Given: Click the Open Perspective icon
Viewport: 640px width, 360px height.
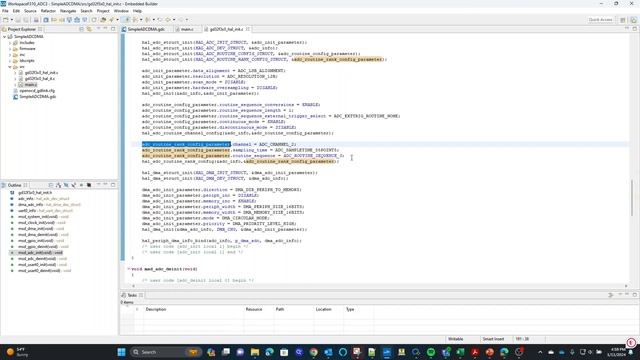Looking at the screenshot, I should pos(623,20).
